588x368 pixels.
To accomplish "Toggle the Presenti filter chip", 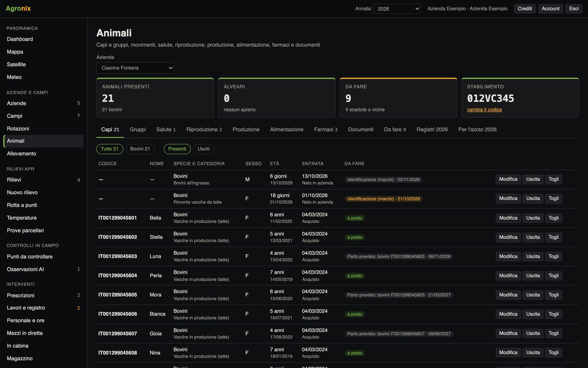I will tap(177, 149).
